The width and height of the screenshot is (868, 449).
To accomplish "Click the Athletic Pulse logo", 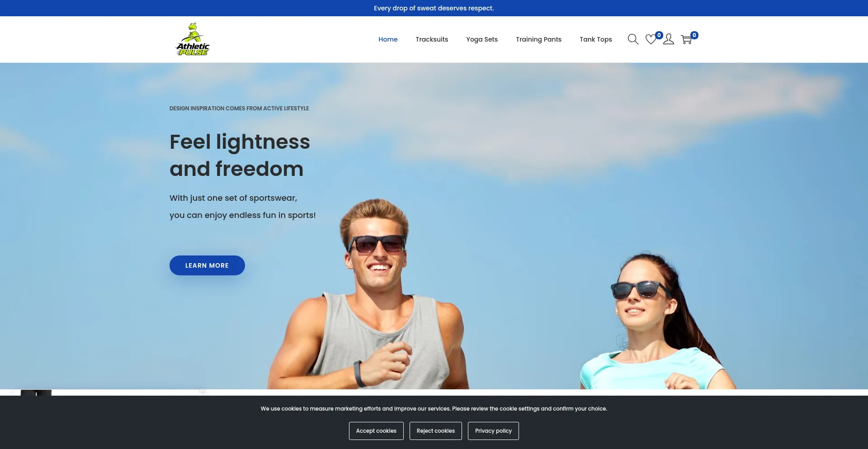I will click(193, 39).
